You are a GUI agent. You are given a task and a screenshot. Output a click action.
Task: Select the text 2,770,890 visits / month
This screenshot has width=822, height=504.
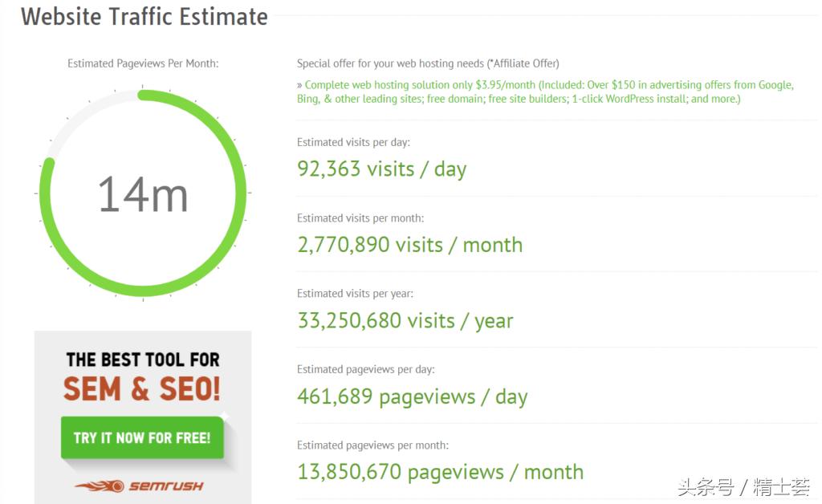[410, 245]
